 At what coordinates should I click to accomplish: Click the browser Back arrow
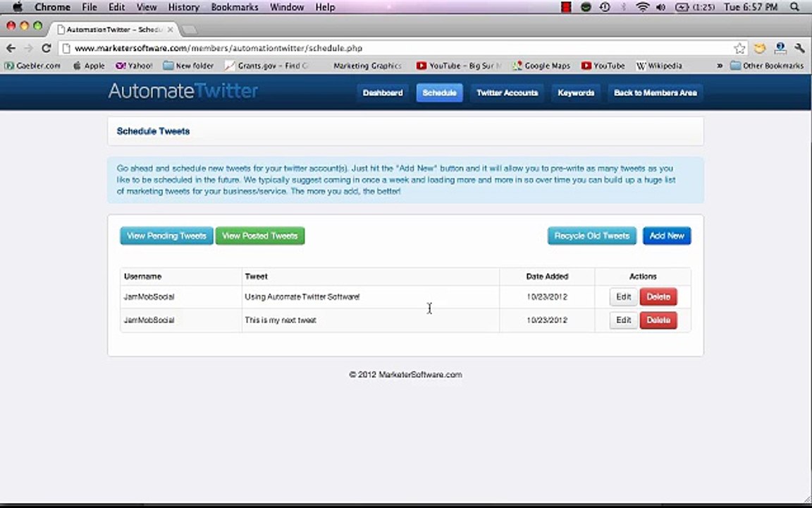(11, 48)
